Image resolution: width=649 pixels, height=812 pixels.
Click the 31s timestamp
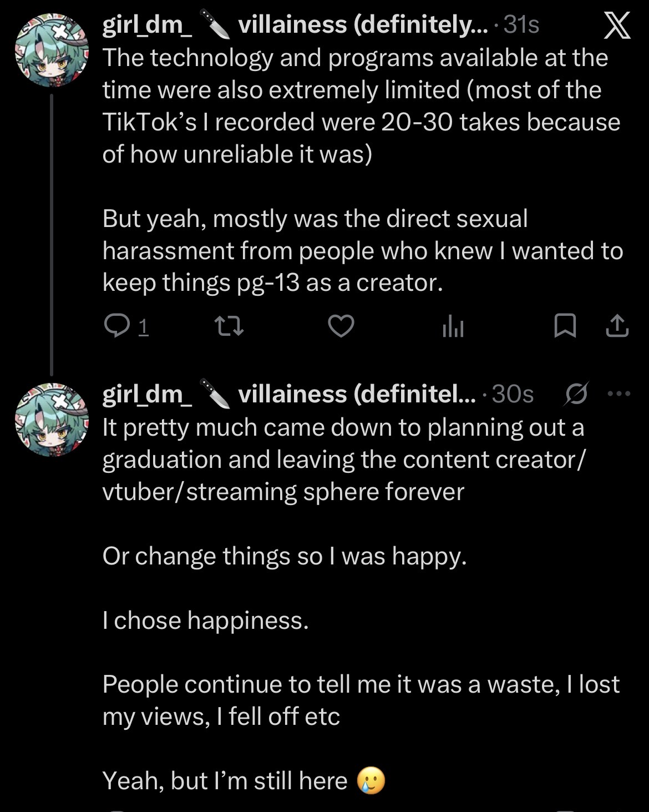pyautogui.click(x=521, y=25)
